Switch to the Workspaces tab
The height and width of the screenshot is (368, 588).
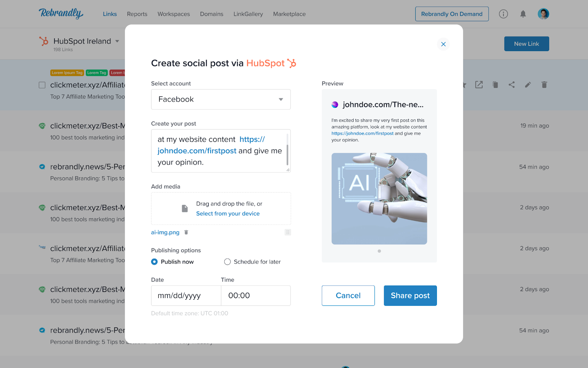[174, 14]
